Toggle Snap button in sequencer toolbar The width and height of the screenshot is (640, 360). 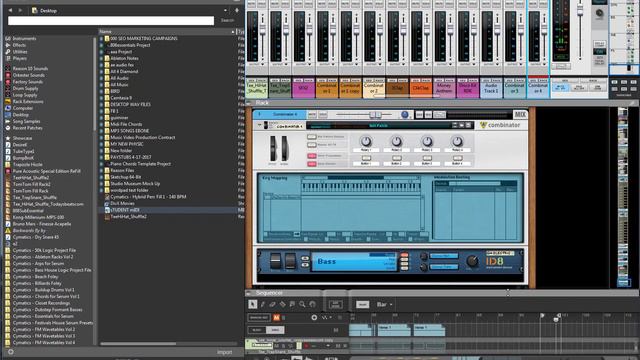(x=362, y=304)
